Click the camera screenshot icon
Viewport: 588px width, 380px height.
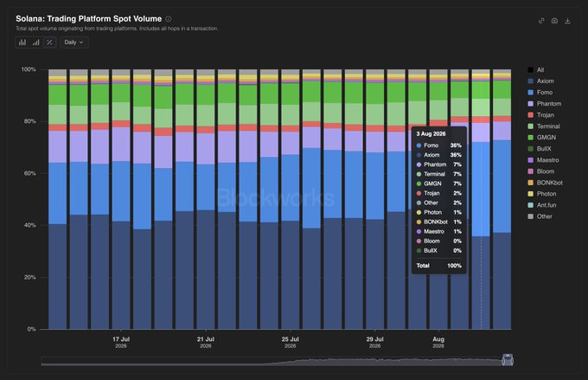(554, 21)
